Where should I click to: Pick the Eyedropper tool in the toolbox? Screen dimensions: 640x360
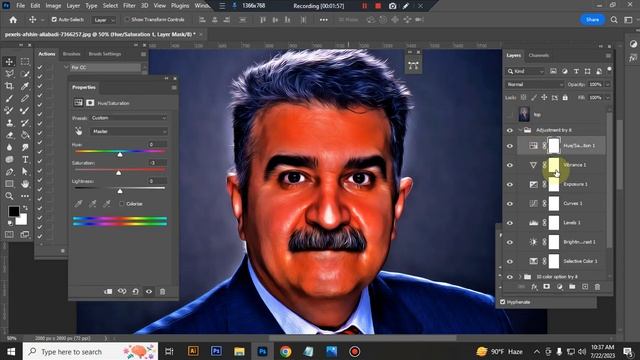pyautogui.click(x=25, y=86)
